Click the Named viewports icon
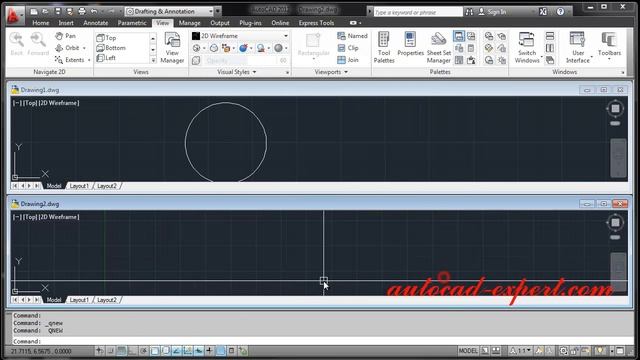The height and width of the screenshot is (360, 640). click(x=352, y=36)
